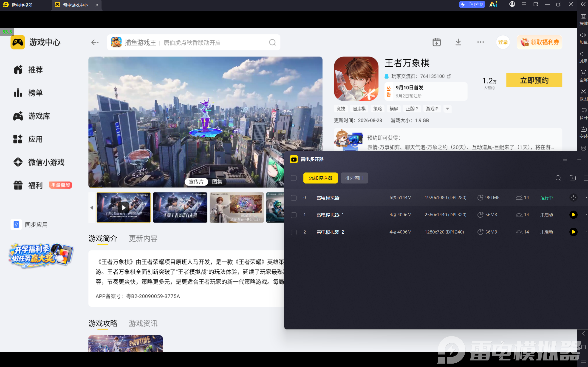Click the search magnifier in game search bar
Viewport: 588px width, 367px height.
(272, 42)
